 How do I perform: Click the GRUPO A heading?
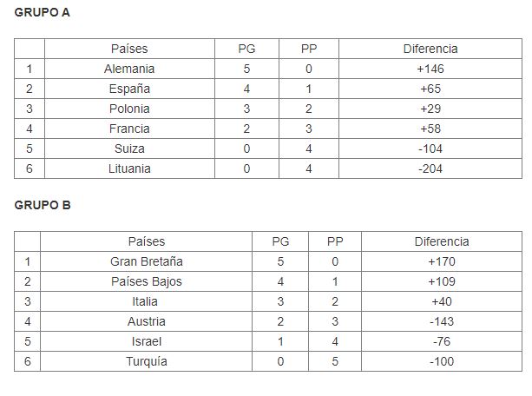pos(43,13)
